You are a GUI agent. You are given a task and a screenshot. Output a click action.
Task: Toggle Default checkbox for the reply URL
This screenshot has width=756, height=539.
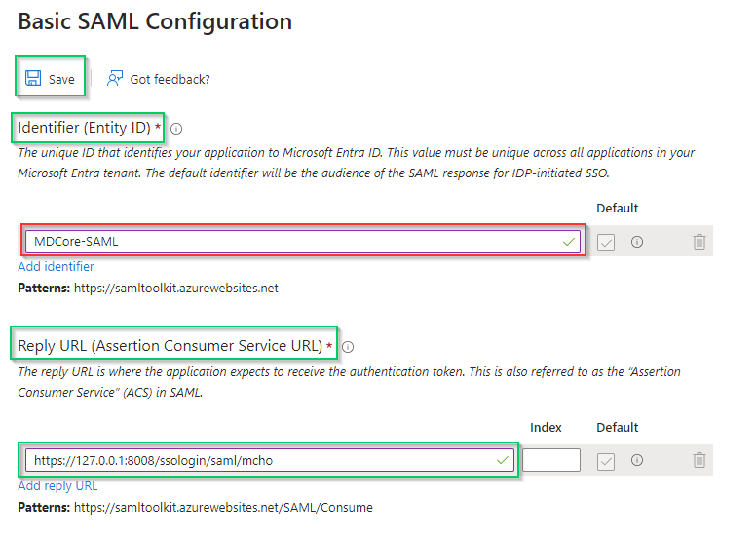coord(606,460)
